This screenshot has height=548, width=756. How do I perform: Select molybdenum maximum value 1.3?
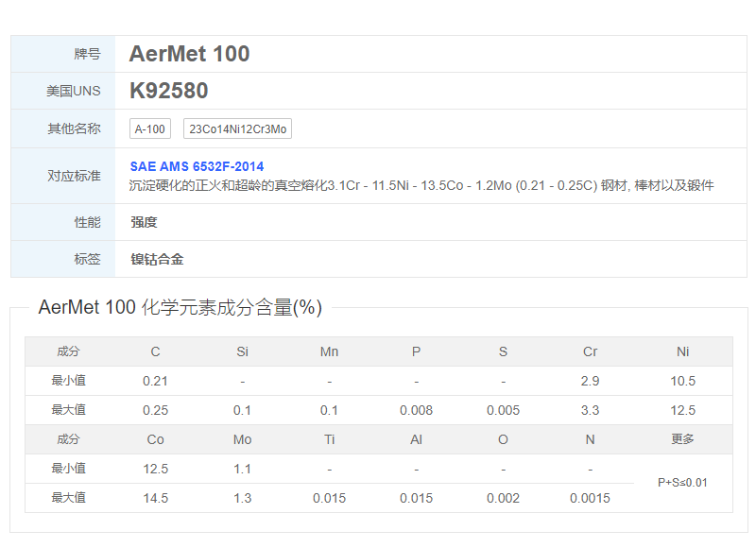pos(243,498)
